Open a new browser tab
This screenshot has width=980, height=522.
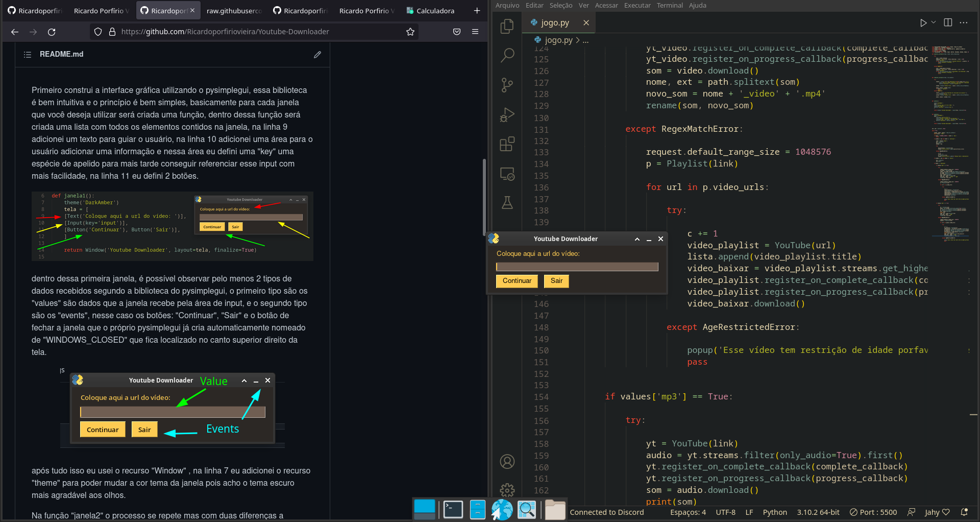tap(477, 11)
